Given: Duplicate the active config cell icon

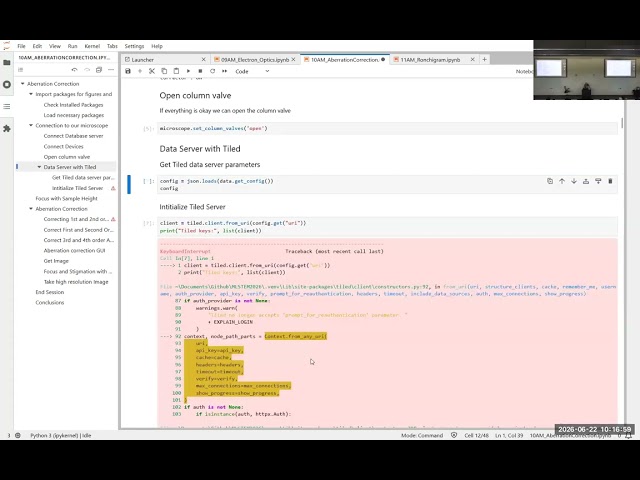Looking at the screenshot, I should pyautogui.click(x=550, y=181).
